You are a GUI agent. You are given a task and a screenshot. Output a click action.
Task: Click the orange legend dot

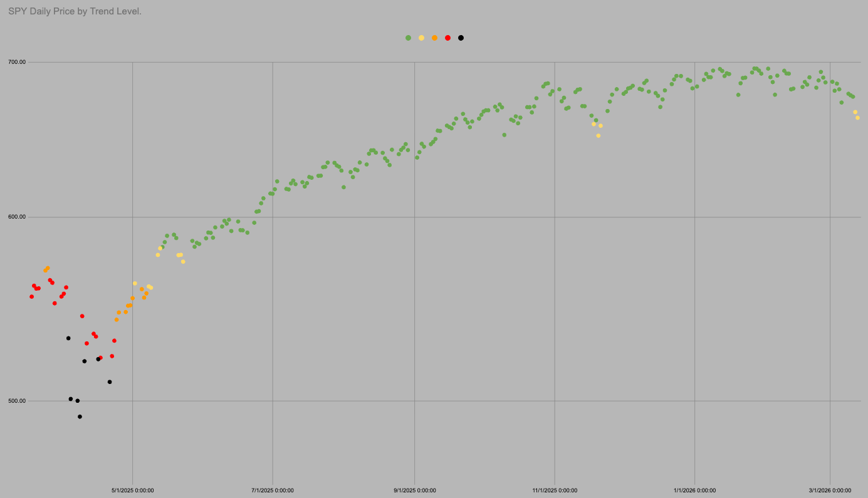pos(434,38)
